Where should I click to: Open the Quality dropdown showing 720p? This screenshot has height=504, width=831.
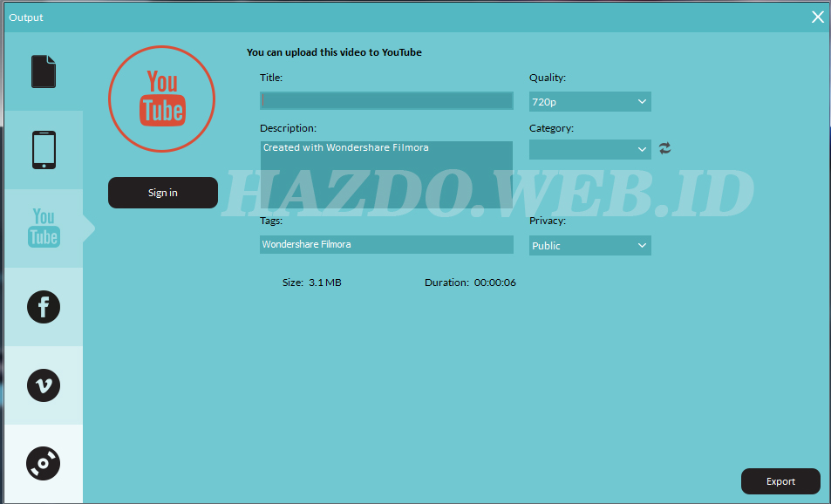[x=589, y=102]
